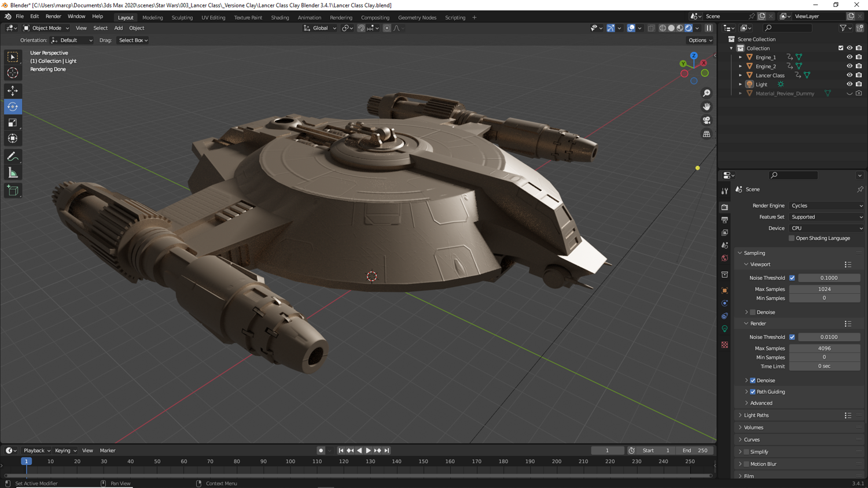Open the Object properties tab

point(724,290)
